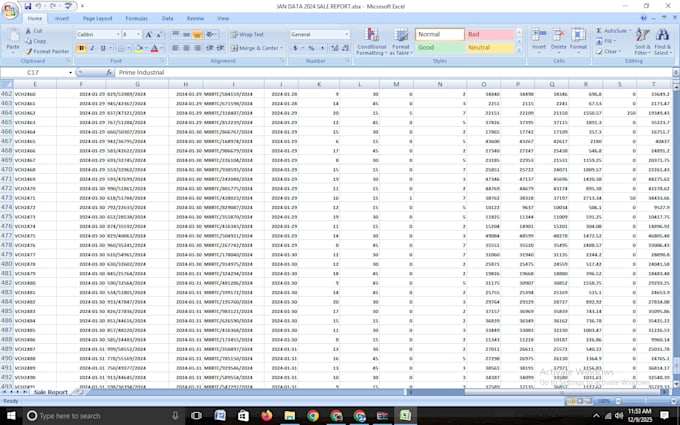Viewport: 680px width, 425px height.
Task: Click the Fill Color bucket
Action: click(139, 48)
